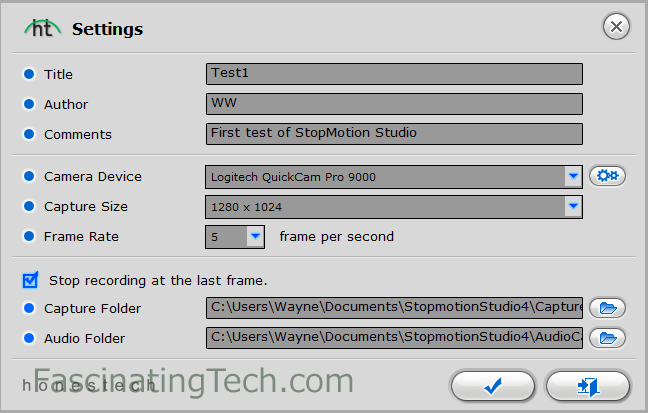Click the Title text field
648x413 pixels.
click(394, 74)
